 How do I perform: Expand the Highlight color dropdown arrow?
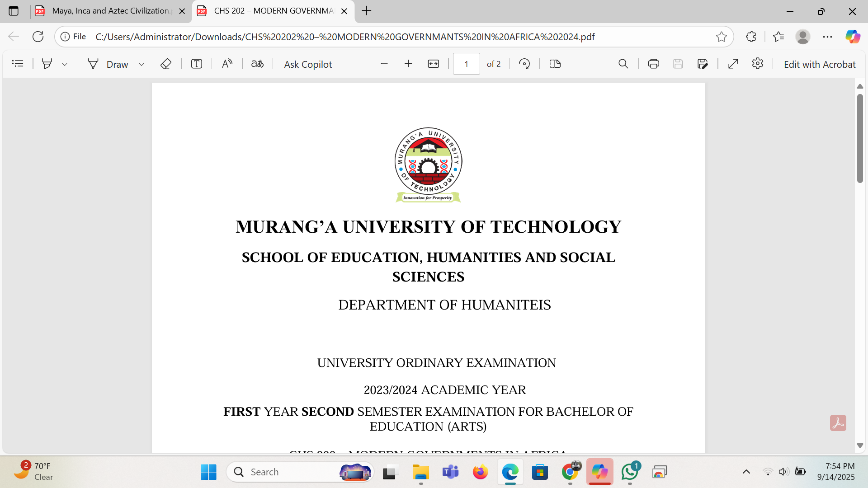pyautogui.click(x=65, y=65)
